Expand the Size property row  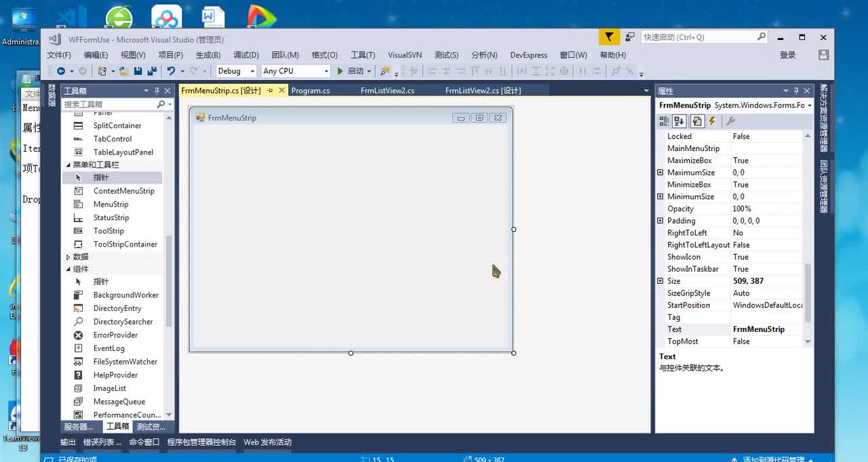tap(660, 281)
